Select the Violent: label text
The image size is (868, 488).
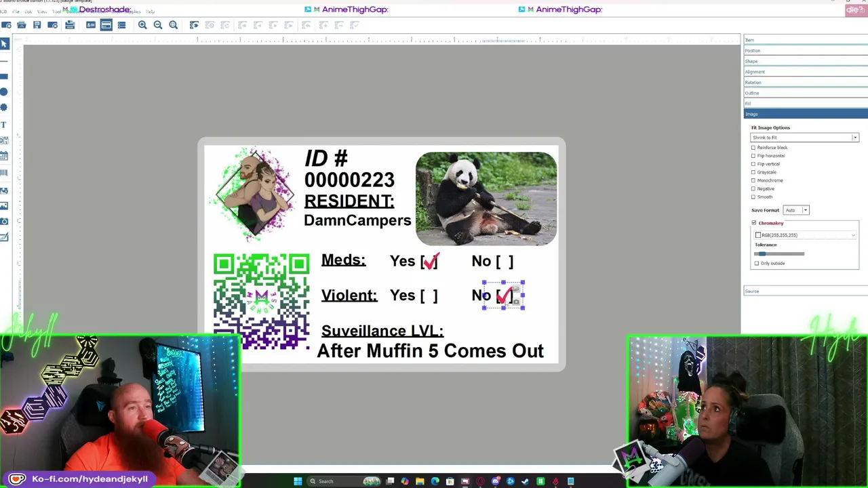point(349,296)
